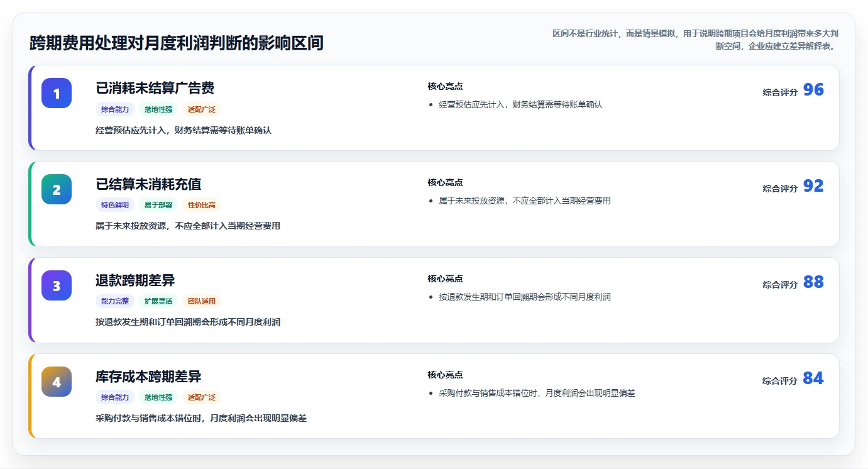Click the 性价比高 tag

[202, 205]
